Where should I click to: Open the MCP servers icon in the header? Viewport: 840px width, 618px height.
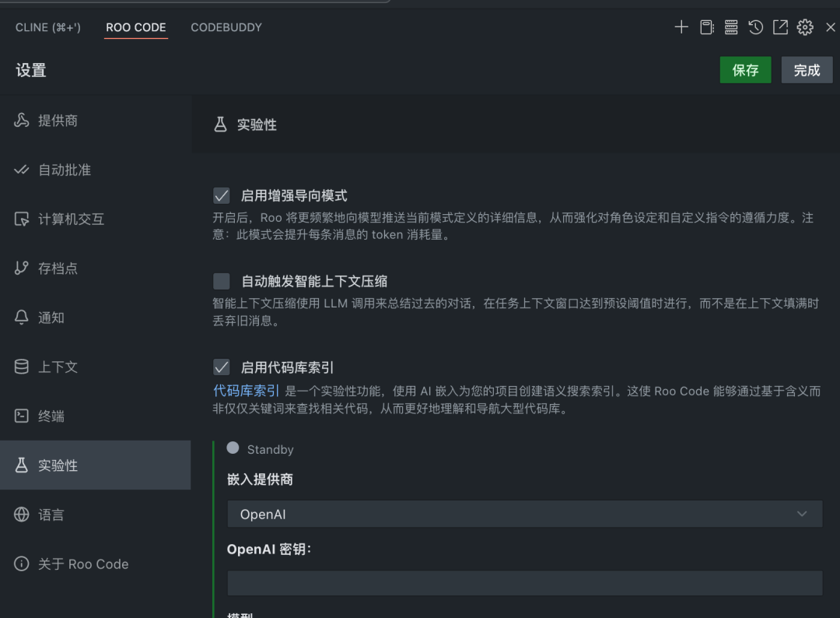(x=731, y=27)
